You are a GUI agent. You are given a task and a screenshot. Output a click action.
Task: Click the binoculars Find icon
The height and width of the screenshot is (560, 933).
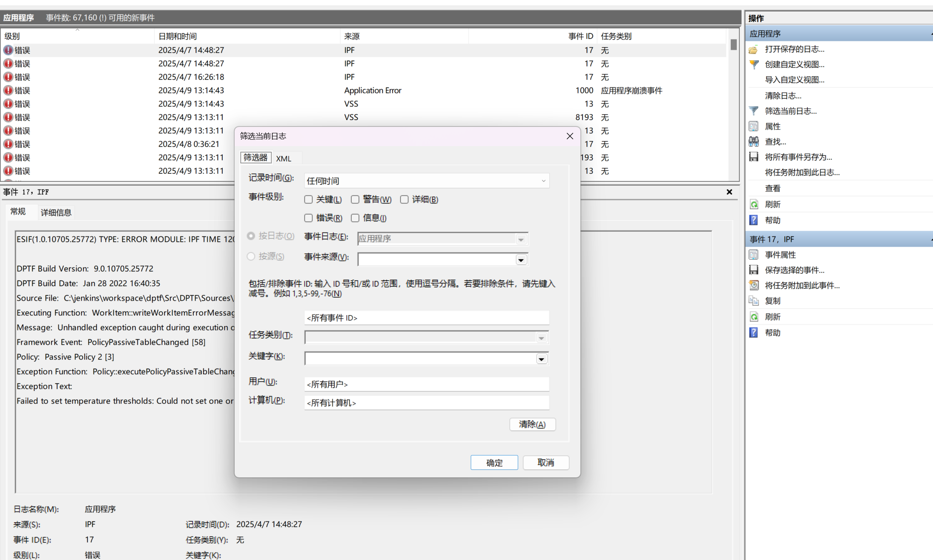click(753, 142)
